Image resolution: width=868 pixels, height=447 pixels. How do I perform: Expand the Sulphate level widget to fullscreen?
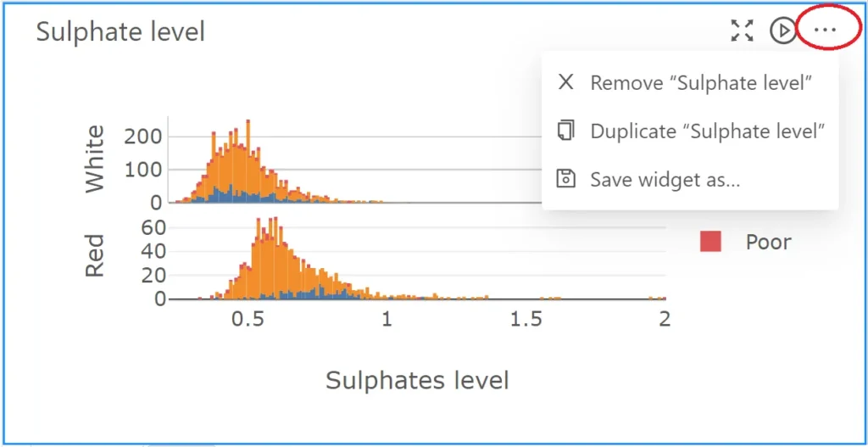tap(742, 31)
